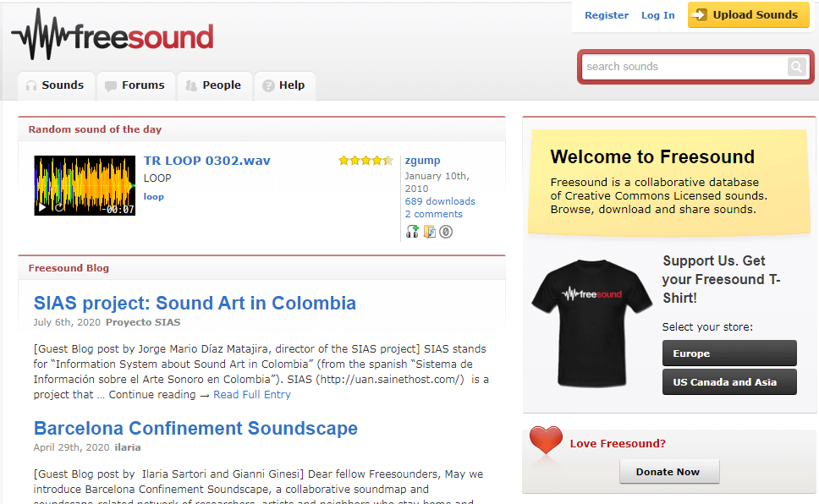Click the headphones similar-sounds icon

412,232
